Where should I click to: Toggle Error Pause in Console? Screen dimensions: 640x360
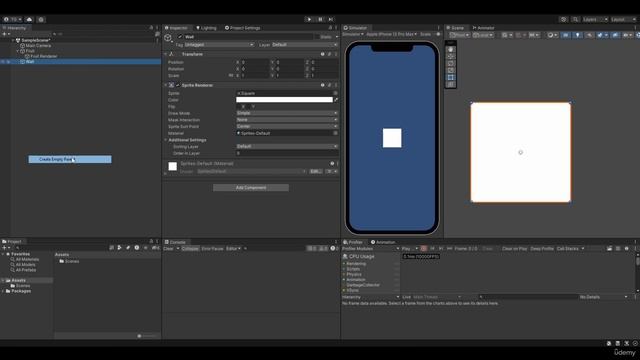coord(212,249)
